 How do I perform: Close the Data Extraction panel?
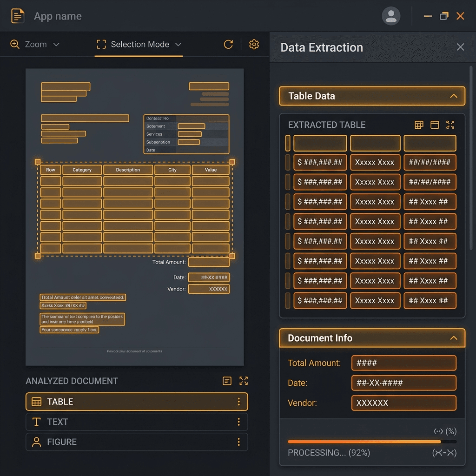point(460,47)
